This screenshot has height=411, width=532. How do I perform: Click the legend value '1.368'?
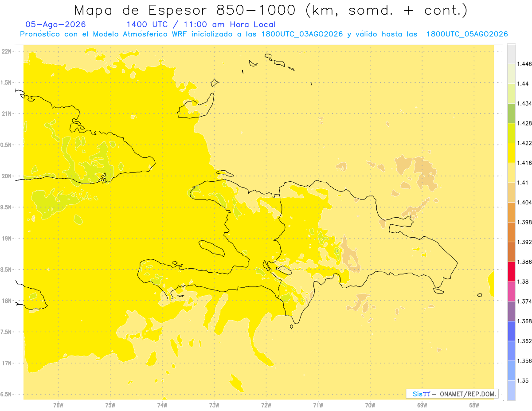[524, 321]
